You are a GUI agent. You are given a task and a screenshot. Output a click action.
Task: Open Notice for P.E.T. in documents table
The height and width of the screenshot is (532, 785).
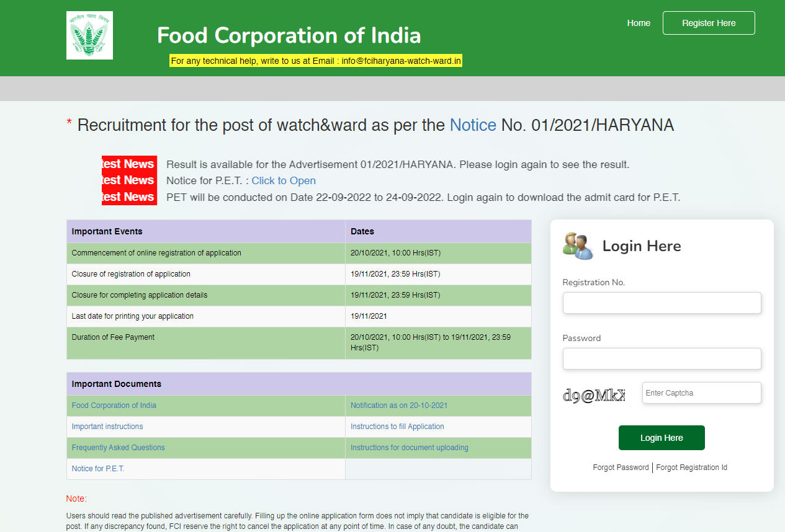click(98, 469)
